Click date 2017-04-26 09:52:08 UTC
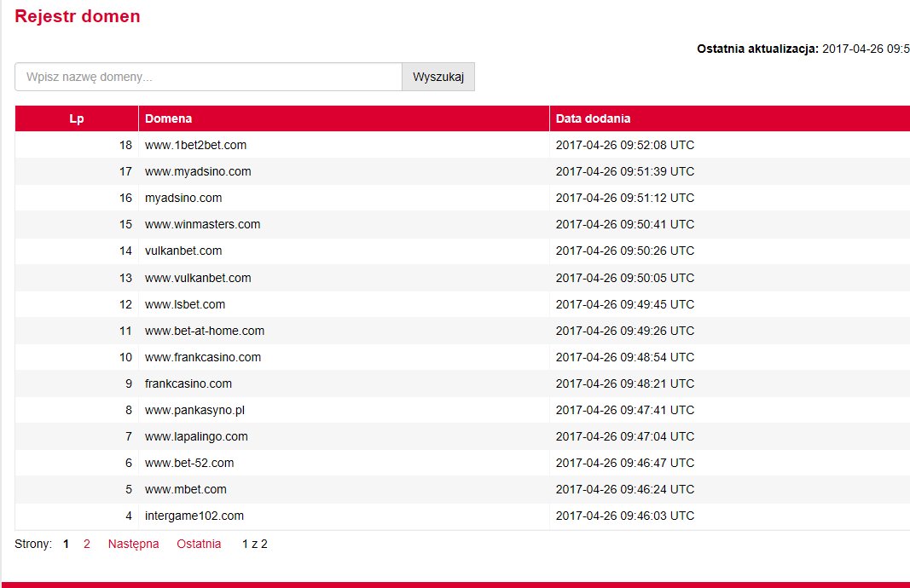The height and width of the screenshot is (588, 910). [x=625, y=145]
